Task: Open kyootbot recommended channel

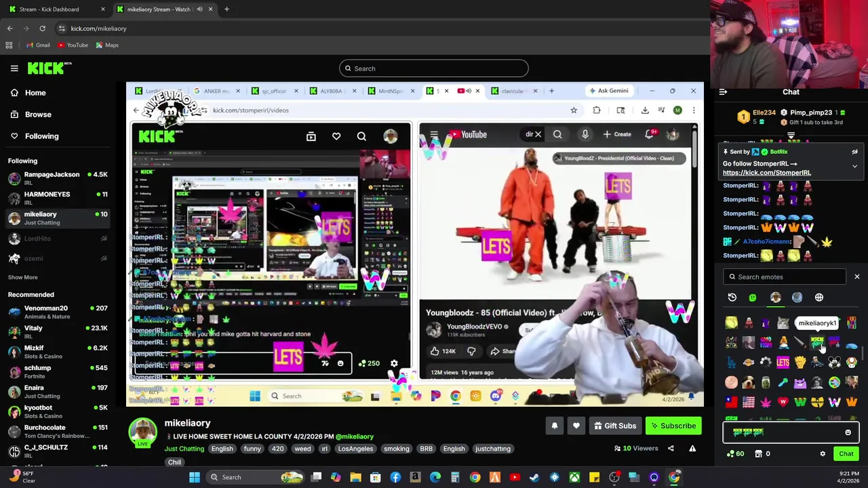Action: coord(58,411)
